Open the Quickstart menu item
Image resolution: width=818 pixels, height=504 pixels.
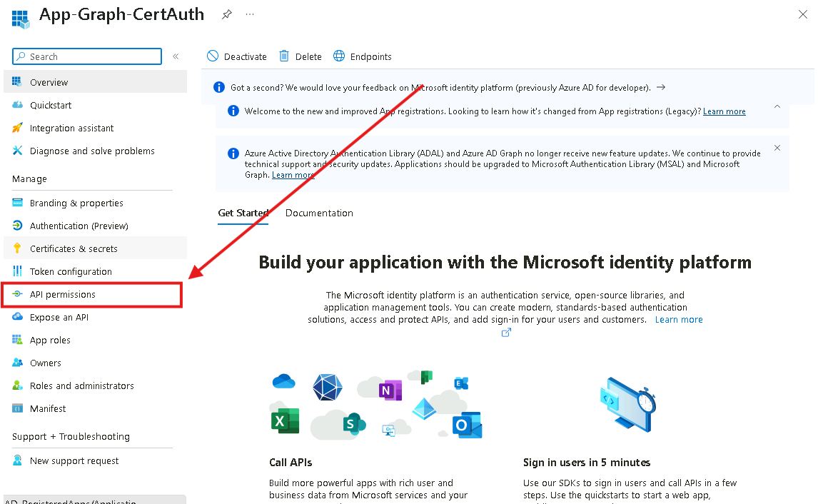pyautogui.click(x=95, y=105)
